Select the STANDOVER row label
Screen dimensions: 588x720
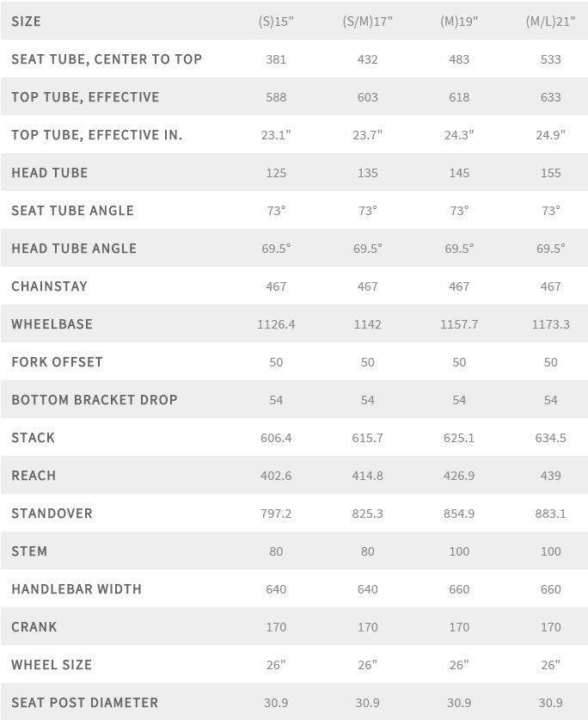pyautogui.click(x=52, y=514)
